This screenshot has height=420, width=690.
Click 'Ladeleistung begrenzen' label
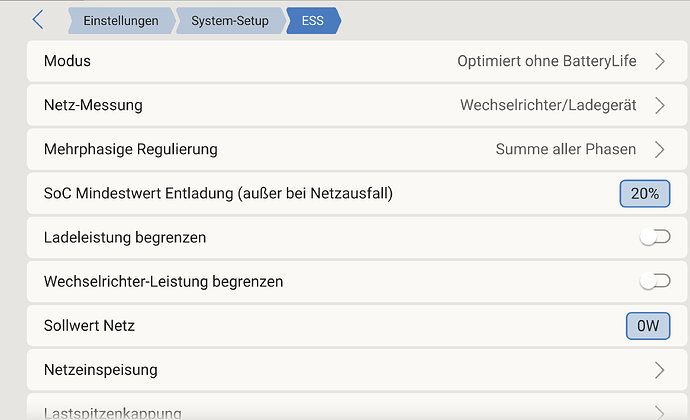point(125,237)
